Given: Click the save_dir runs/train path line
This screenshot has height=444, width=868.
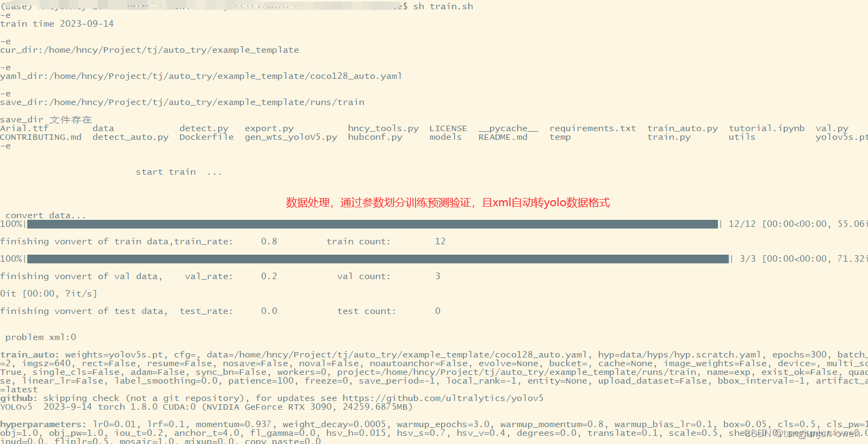Looking at the screenshot, I should (182, 102).
